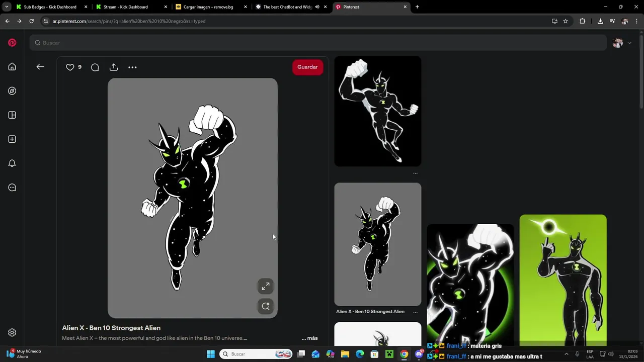Open Discord from the taskbar
Viewport: 644px width, 362px height.
point(419,354)
